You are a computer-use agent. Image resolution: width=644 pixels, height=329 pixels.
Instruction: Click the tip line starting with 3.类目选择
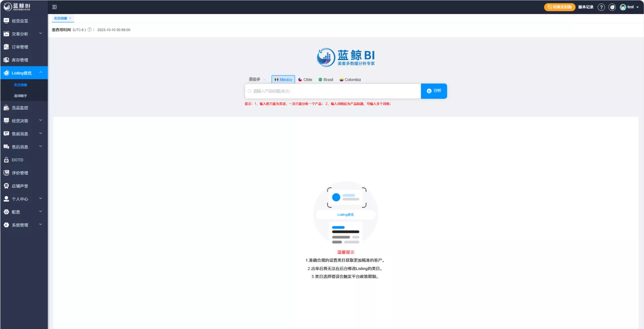click(345, 277)
